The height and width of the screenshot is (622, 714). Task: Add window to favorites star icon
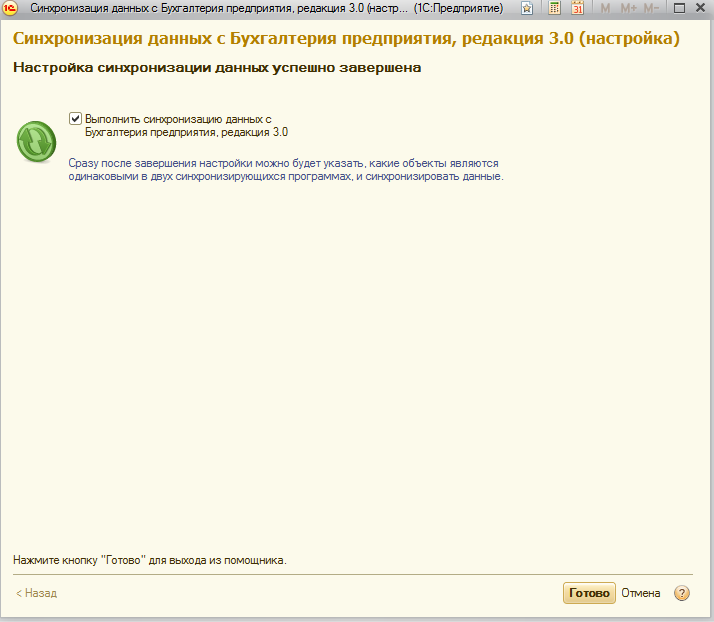(527, 8)
